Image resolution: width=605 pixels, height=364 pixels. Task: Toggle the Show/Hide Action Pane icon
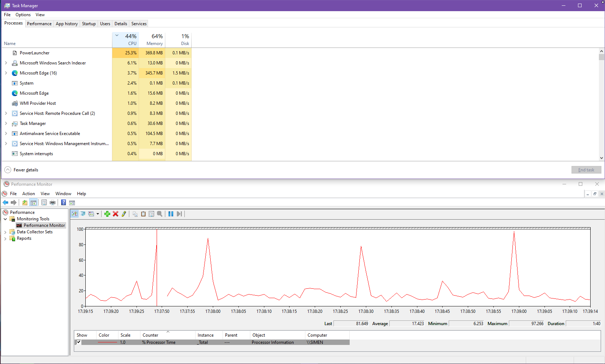click(72, 203)
